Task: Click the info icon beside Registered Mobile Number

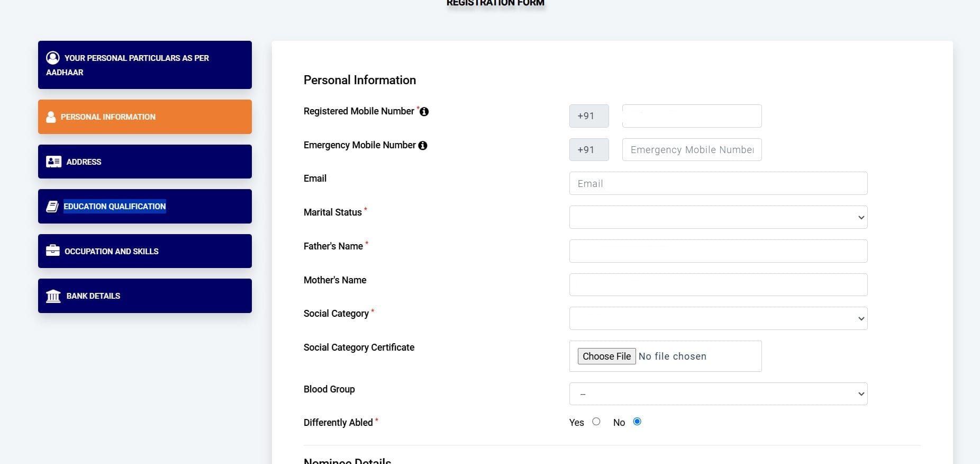Action: coord(424,111)
